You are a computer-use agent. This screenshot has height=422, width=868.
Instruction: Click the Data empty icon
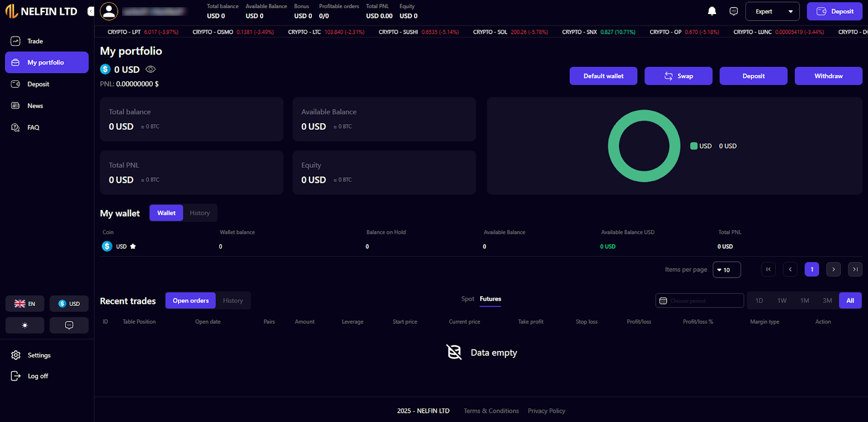454,353
